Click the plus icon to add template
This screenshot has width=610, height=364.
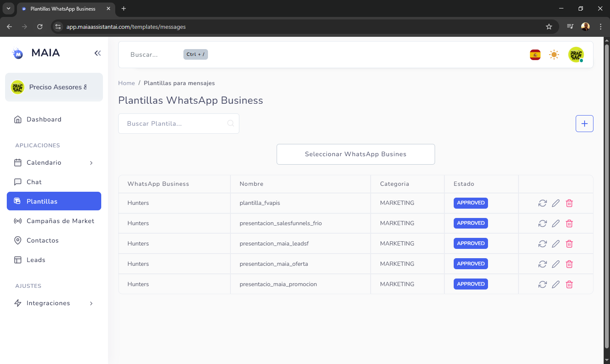584,124
